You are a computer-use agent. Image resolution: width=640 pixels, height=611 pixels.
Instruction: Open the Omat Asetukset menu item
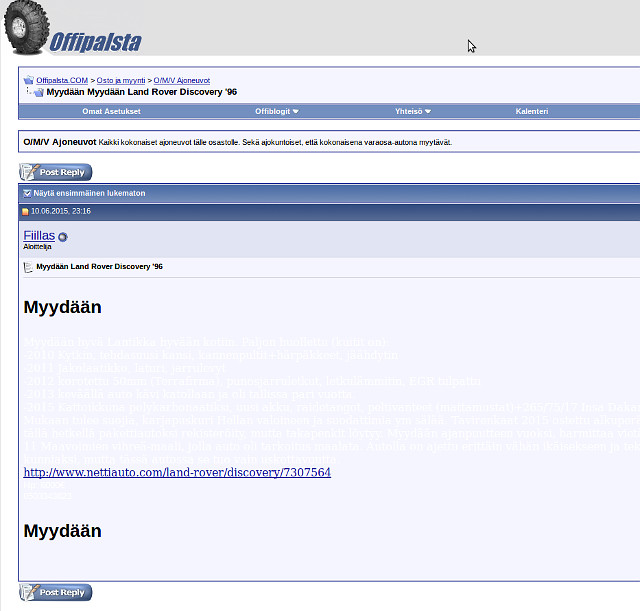111,111
